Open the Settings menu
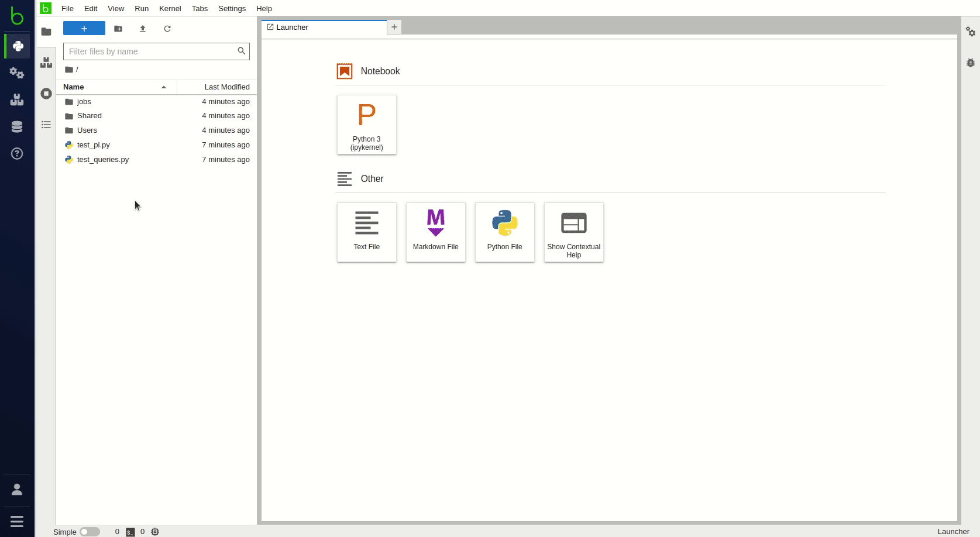The image size is (980, 537). coord(232,9)
